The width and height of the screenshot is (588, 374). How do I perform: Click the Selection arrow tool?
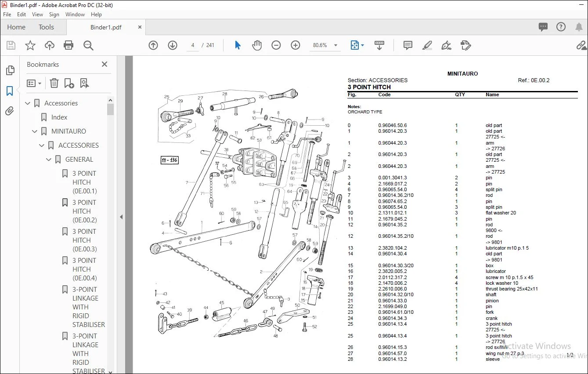point(238,45)
